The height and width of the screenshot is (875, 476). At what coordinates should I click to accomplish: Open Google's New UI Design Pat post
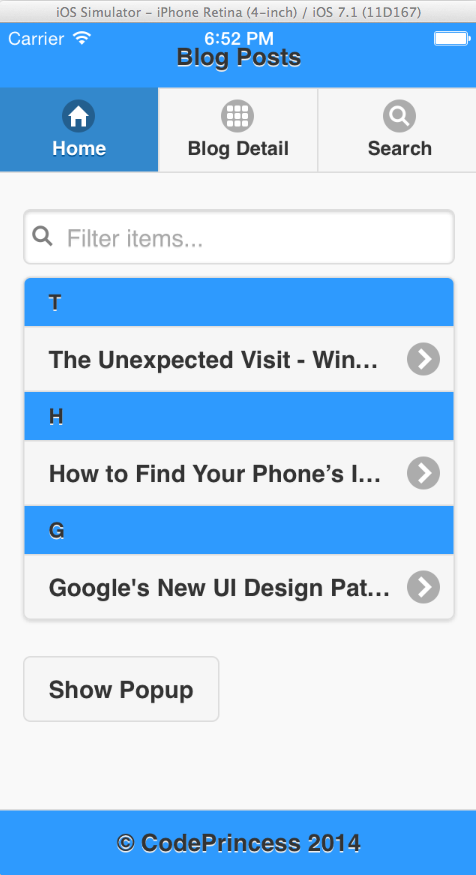(x=239, y=587)
